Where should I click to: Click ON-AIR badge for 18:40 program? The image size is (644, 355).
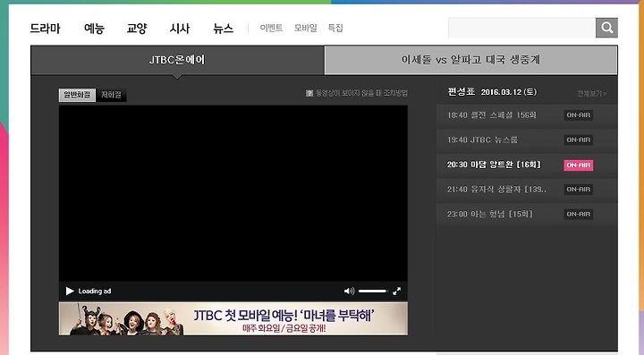point(579,115)
